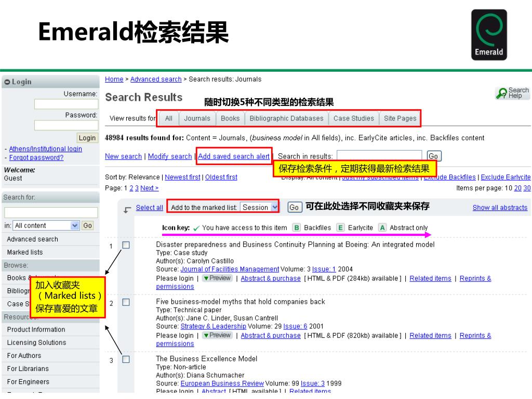Click Add saved search alert link
The height and width of the screenshot is (399, 532).
click(x=234, y=156)
